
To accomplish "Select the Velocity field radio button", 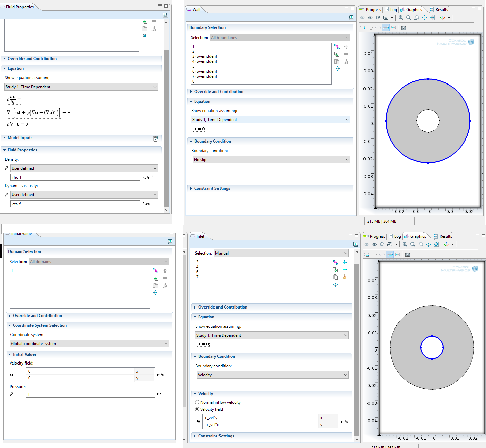I will [197, 409].
